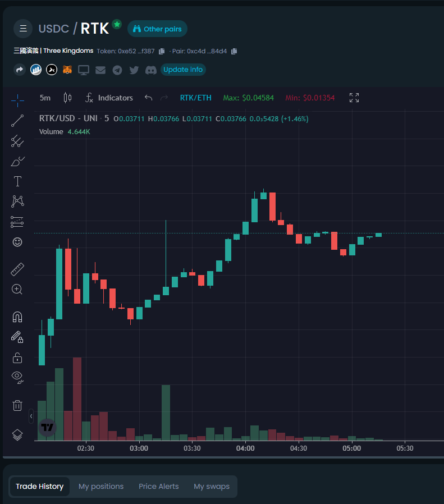This screenshot has height=504, width=444.
Task: Open the Discord icon
Action: [x=151, y=70]
